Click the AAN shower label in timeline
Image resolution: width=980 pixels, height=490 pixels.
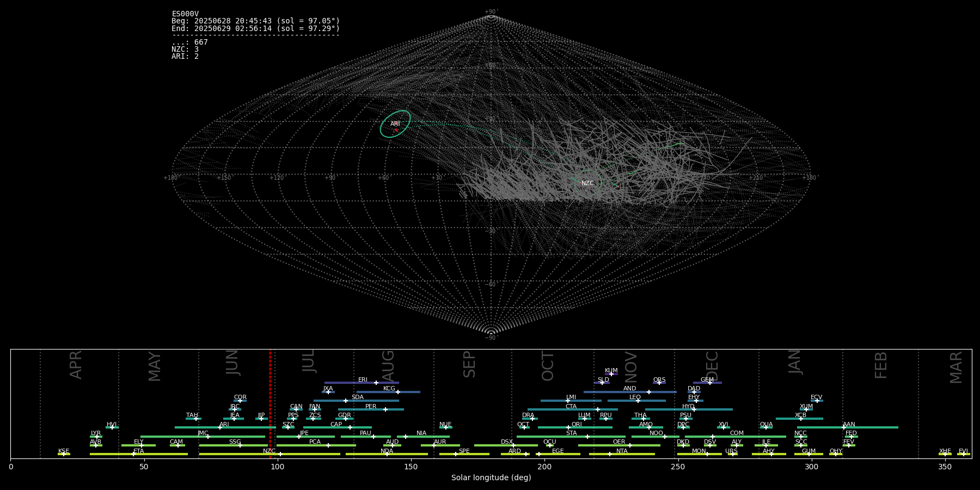coord(849,425)
